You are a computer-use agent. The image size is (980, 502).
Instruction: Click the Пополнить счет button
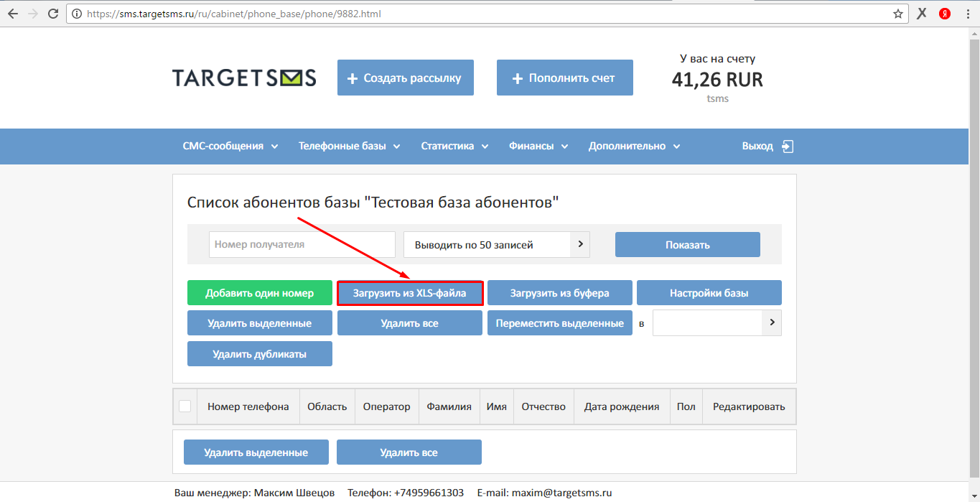(565, 78)
